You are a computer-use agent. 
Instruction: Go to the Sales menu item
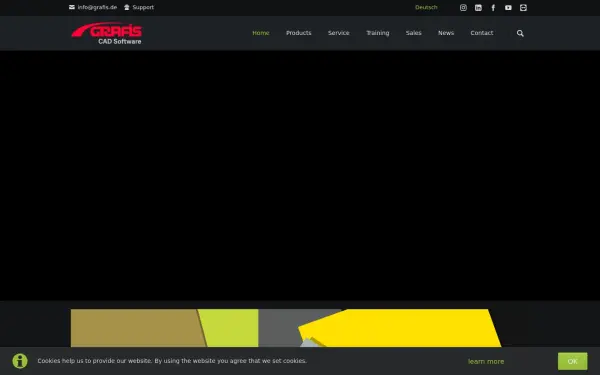pyautogui.click(x=414, y=33)
